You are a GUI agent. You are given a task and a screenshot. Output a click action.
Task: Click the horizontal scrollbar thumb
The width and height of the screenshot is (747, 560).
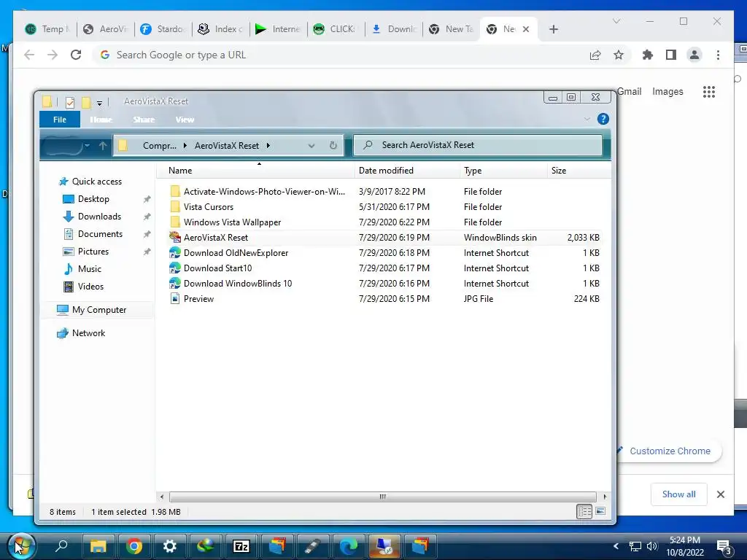(382, 497)
